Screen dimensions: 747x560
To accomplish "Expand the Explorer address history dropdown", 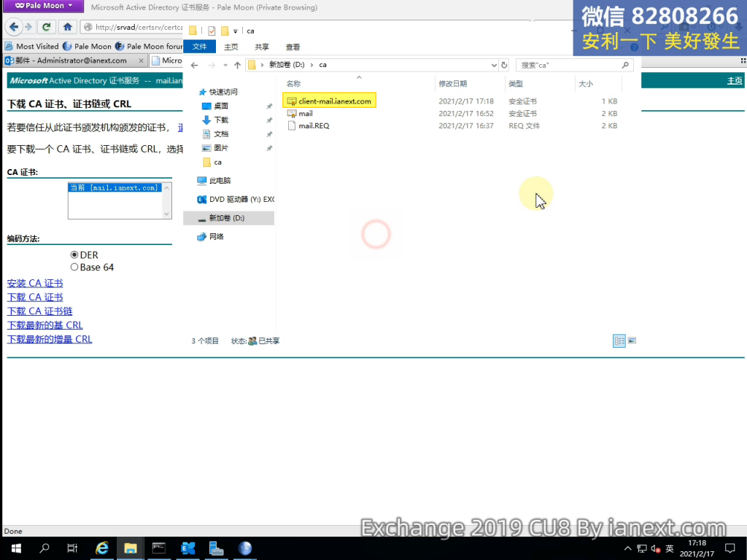I will click(x=495, y=65).
